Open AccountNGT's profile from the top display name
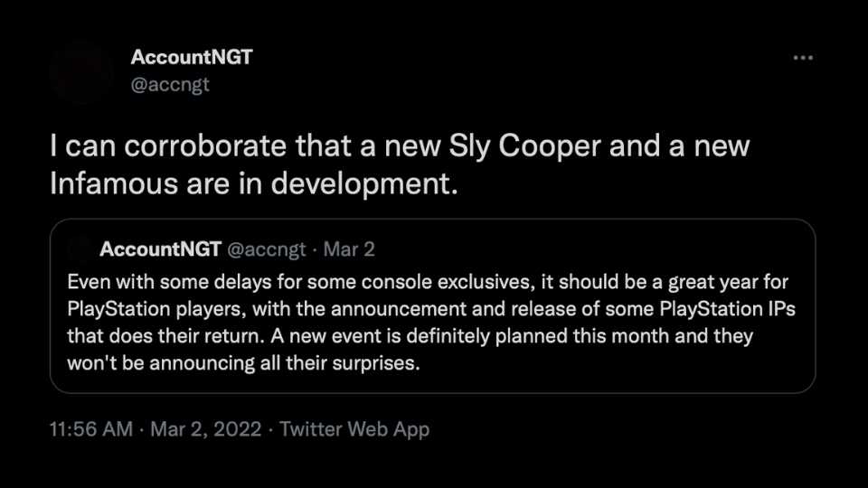Viewport: 868px width, 488px height. [x=192, y=58]
